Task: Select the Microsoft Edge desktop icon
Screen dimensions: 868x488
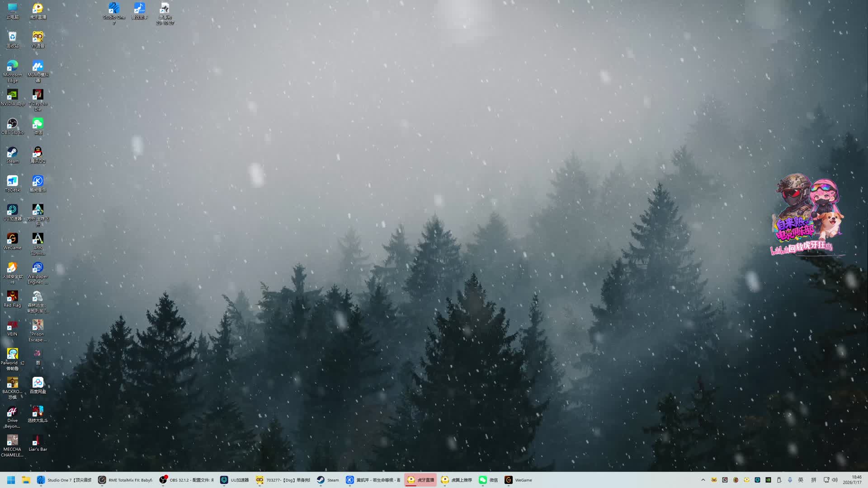Action: 12,71
